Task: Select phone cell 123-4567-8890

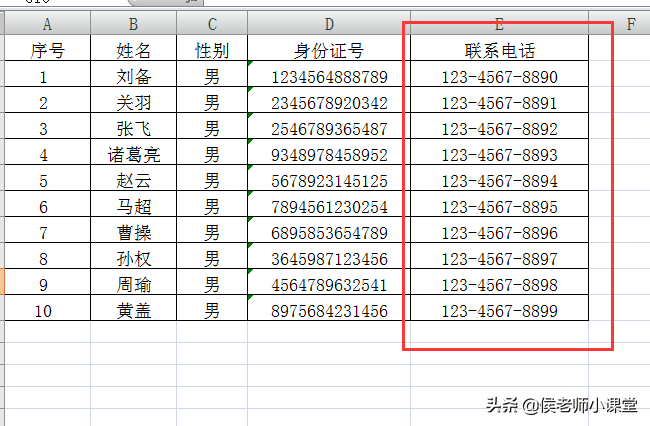Action: [500, 74]
